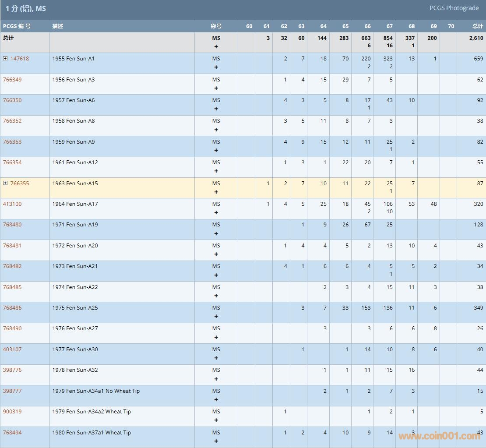Screen dimensions: 486x448
Task: Open PCGS number 403107 link
Action: (x=12, y=349)
